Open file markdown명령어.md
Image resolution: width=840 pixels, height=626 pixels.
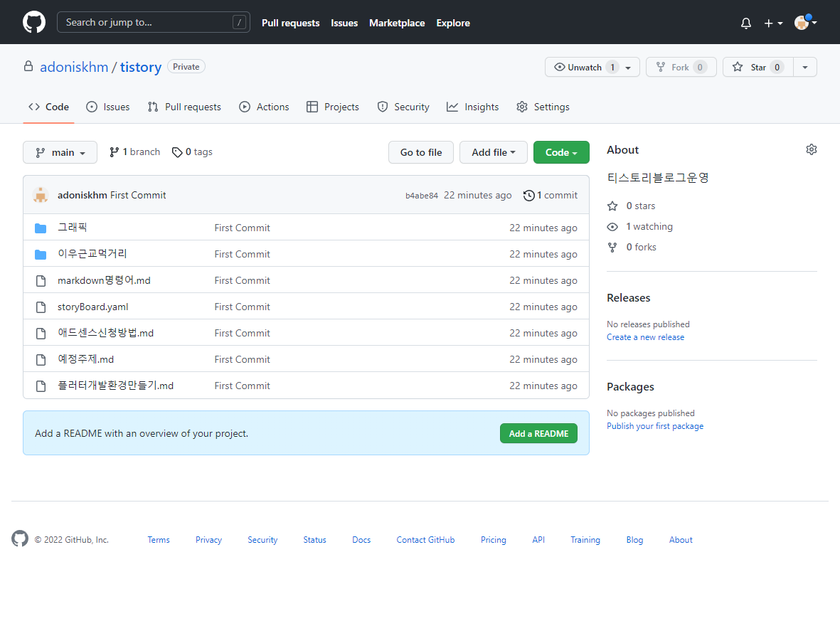[x=104, y=280]
